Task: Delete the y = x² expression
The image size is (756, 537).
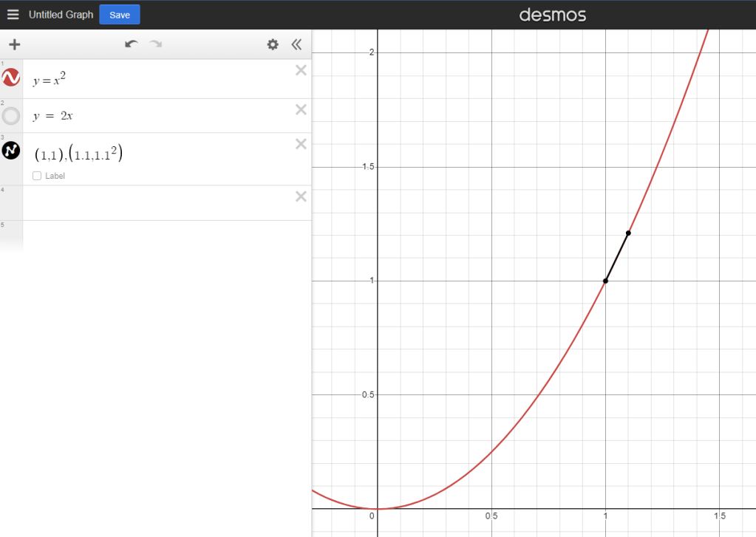Action: click(x=301, y=70)
